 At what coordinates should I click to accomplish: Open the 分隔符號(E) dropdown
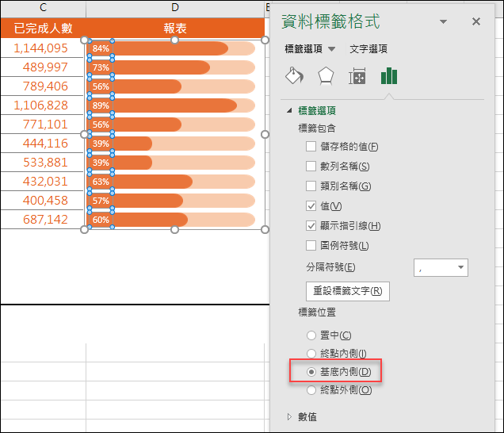pos(441,267)
